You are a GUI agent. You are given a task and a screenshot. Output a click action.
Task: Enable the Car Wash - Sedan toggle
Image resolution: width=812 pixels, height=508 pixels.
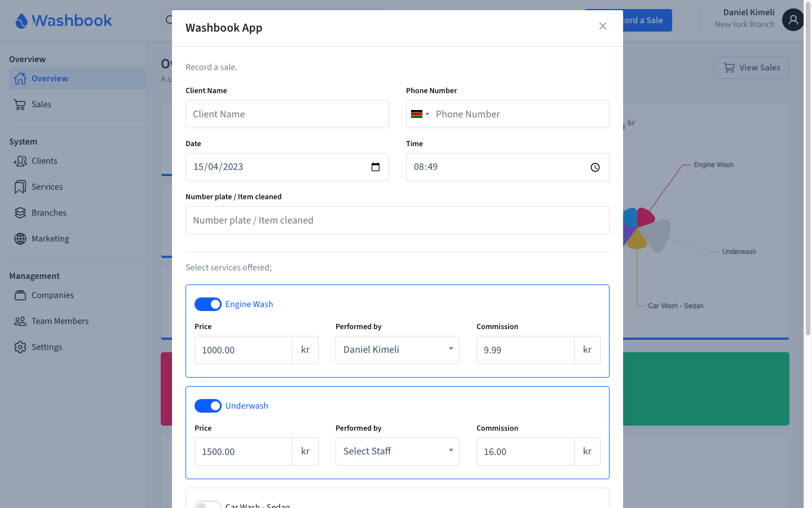(208, 504)
